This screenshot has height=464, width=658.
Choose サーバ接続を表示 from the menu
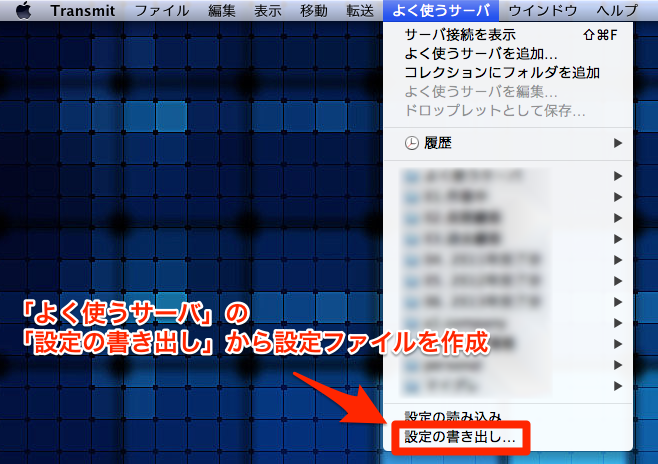pos(460,35)
